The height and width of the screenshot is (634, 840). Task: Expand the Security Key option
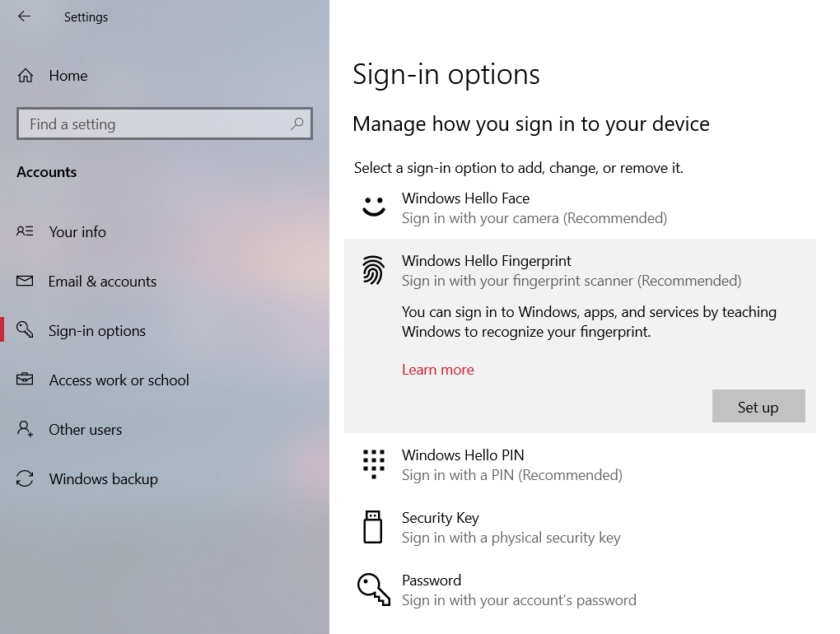580,528
